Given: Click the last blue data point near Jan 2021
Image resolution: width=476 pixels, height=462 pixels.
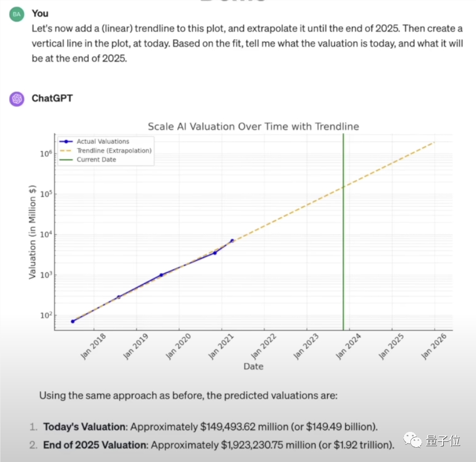Looking at the screenshot, I should coord(232,241).
